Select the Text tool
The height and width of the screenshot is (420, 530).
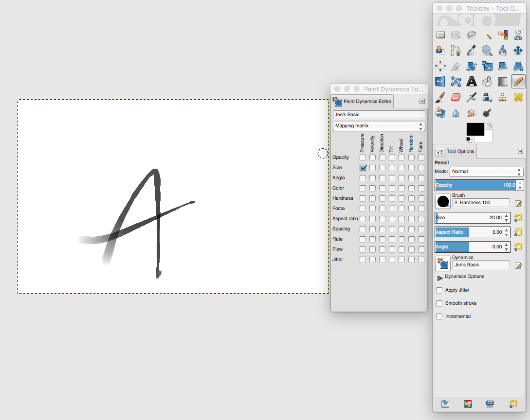(472, 82)
